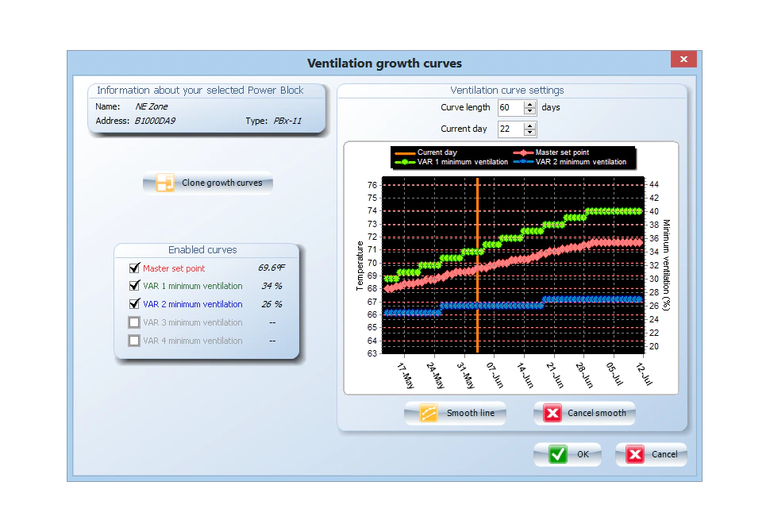Click inside the Curve length field

point(509,107)
